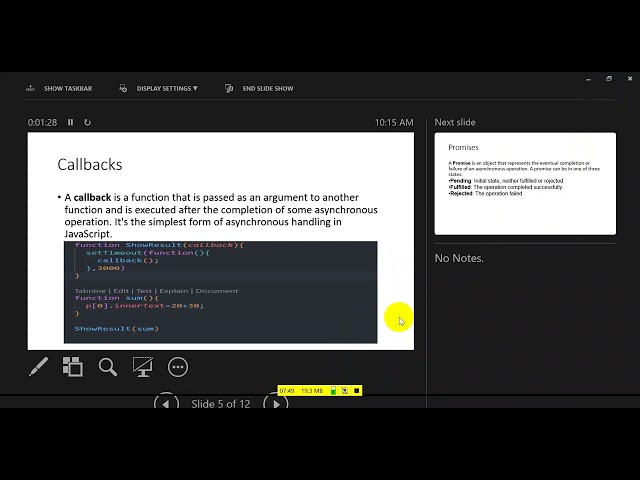Activate the Zoom into slide magnifier
Image resolution: width=640 pixels, height=480 pixels.
(x=108, y=367)
